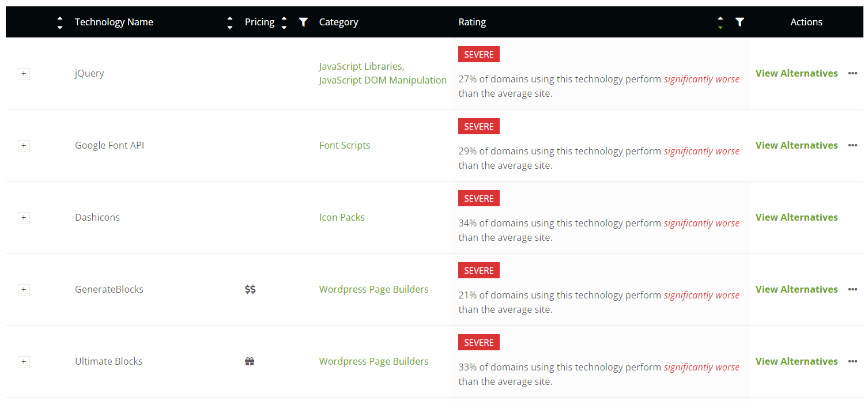Click the GenerateBlocks technology name
The height and width of the screenshot is (401, 868).
tap(109, 289)
